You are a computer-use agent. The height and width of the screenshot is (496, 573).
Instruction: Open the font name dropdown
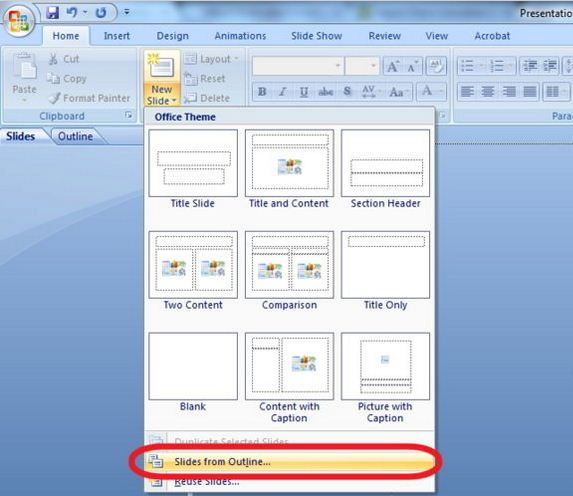[x=338, y=66]
